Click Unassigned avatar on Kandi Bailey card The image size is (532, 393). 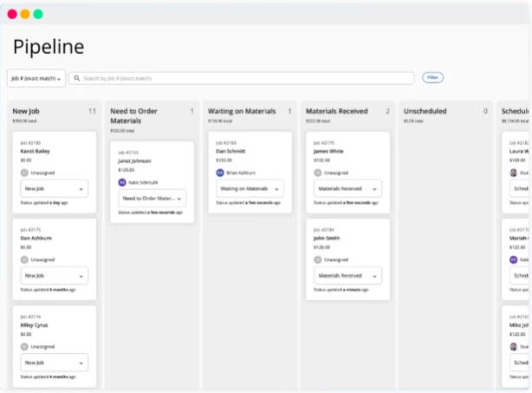[24, 173]
